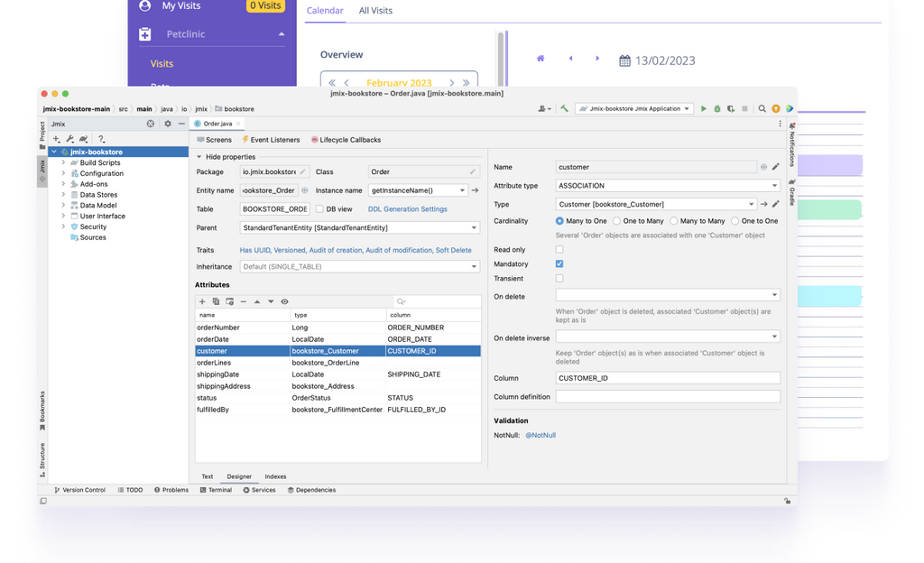924x563 pixels.
Task: Start debugging with the bug icon
Action: pyautogui.click(x=716, y=108)
